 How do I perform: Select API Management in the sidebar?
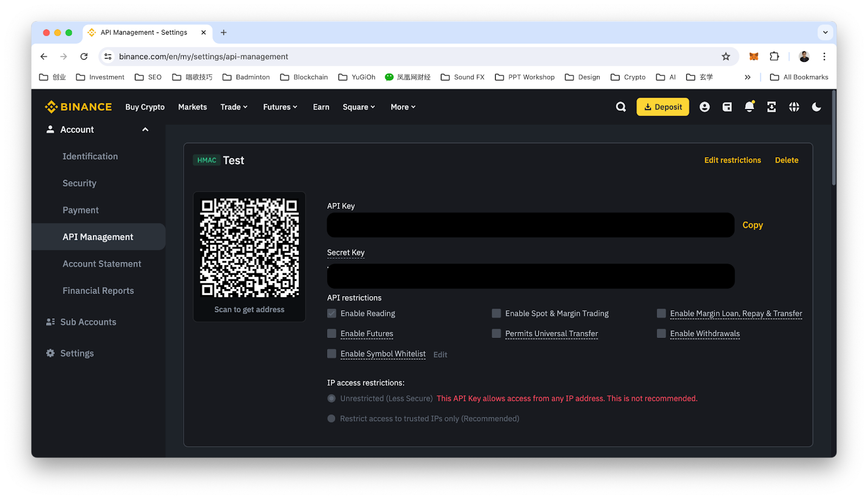[x=98, y=237]
